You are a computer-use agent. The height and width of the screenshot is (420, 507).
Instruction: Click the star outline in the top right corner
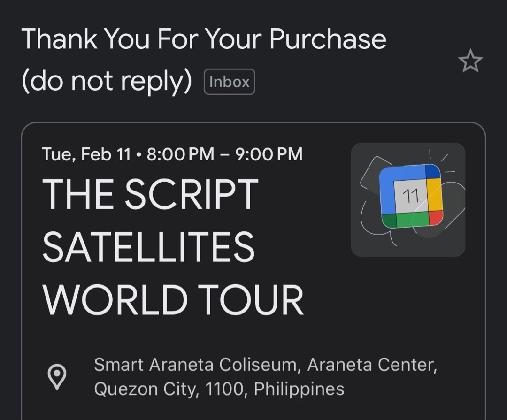(x=469, y=61)
